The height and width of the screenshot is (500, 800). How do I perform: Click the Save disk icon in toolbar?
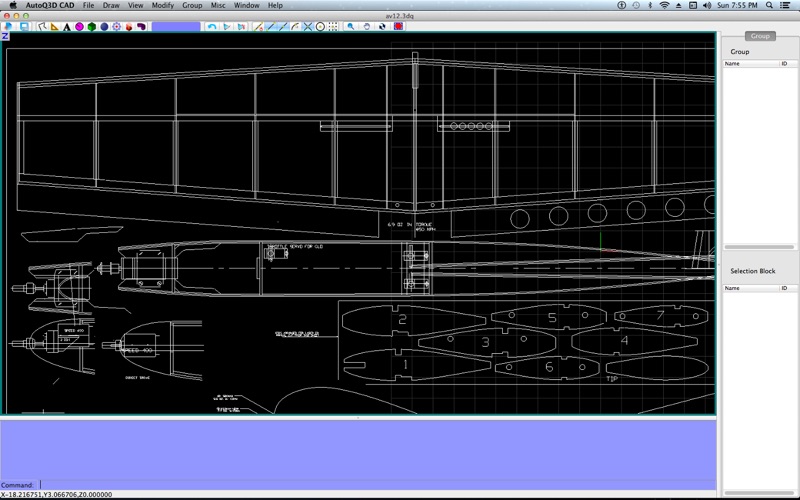[24, 26]
